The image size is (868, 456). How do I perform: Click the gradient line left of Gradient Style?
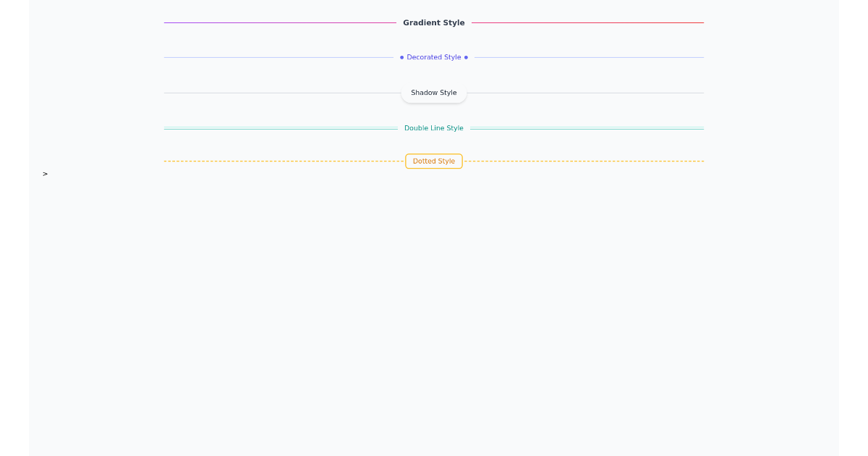tap(282, 23)
